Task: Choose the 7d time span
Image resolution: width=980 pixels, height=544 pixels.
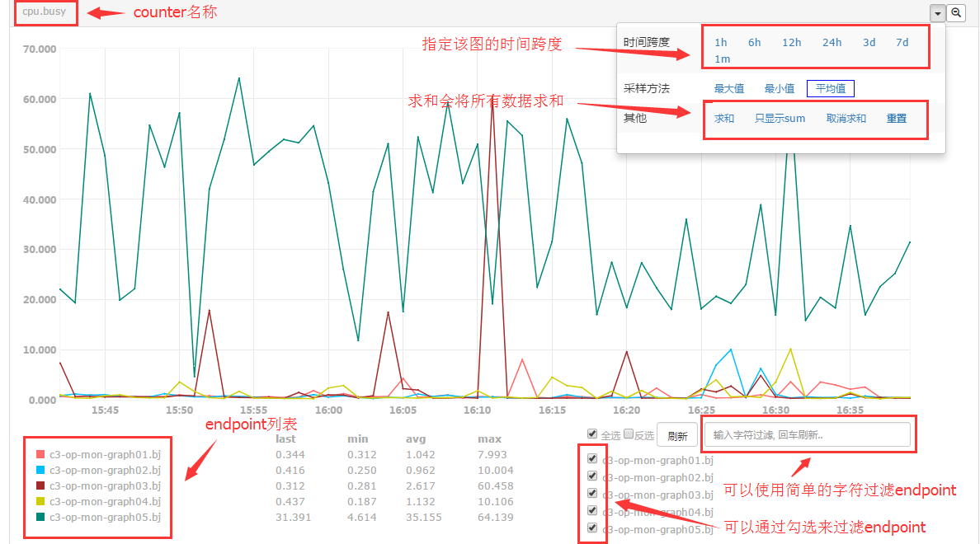Action: (x=902, y=42)
